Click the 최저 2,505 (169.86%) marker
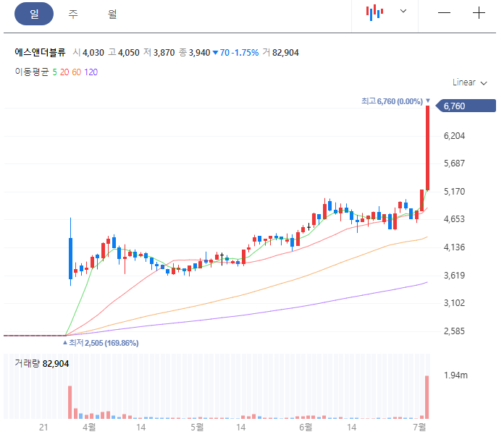 click(101, 343)
